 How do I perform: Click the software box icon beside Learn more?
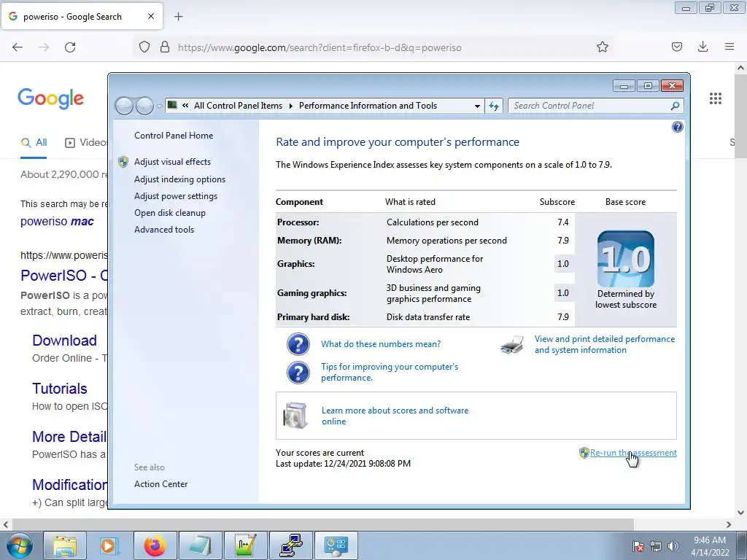click(x=295, y=416)
